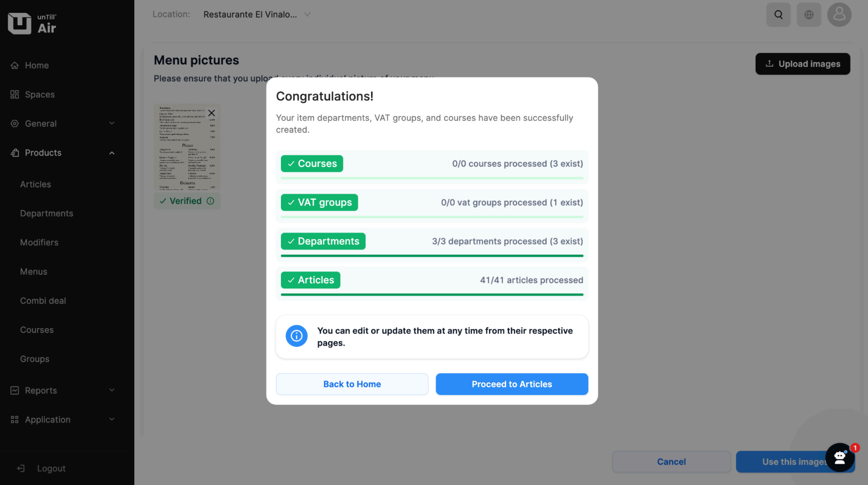Click the info icon beside Verified

tap(211, 201)
